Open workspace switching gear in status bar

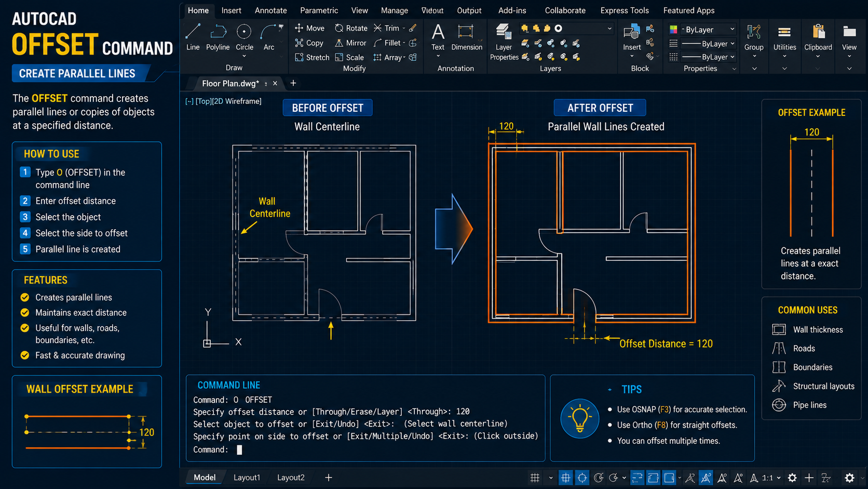(792, 478)
